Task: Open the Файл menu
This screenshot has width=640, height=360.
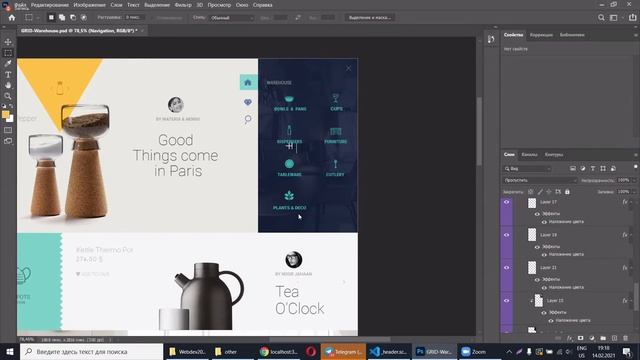Action: [20, 5]
